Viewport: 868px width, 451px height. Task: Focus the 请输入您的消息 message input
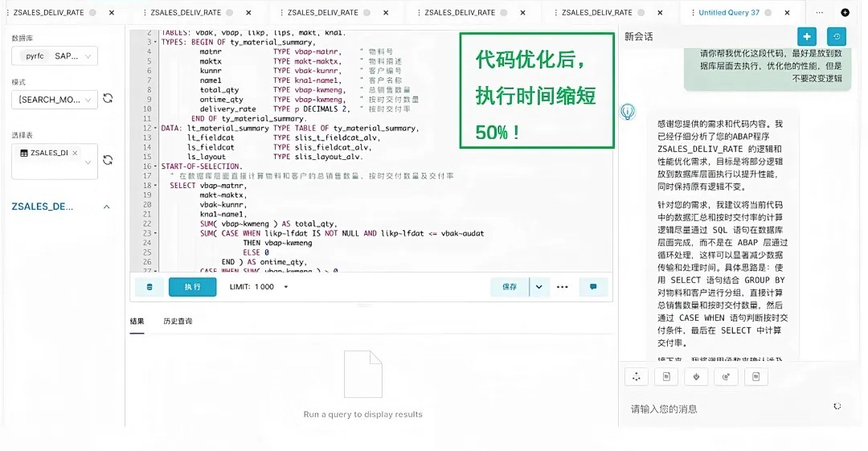[723, 408]
